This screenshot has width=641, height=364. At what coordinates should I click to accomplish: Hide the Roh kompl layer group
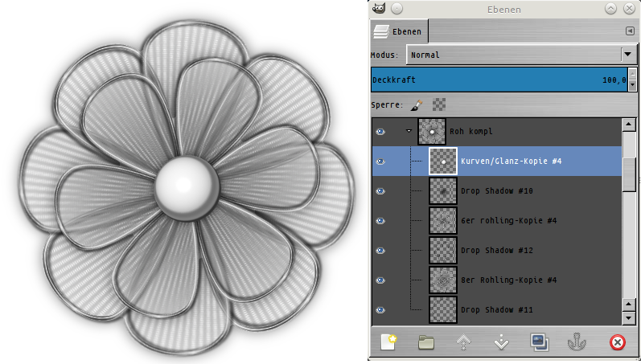pos(380,131)
